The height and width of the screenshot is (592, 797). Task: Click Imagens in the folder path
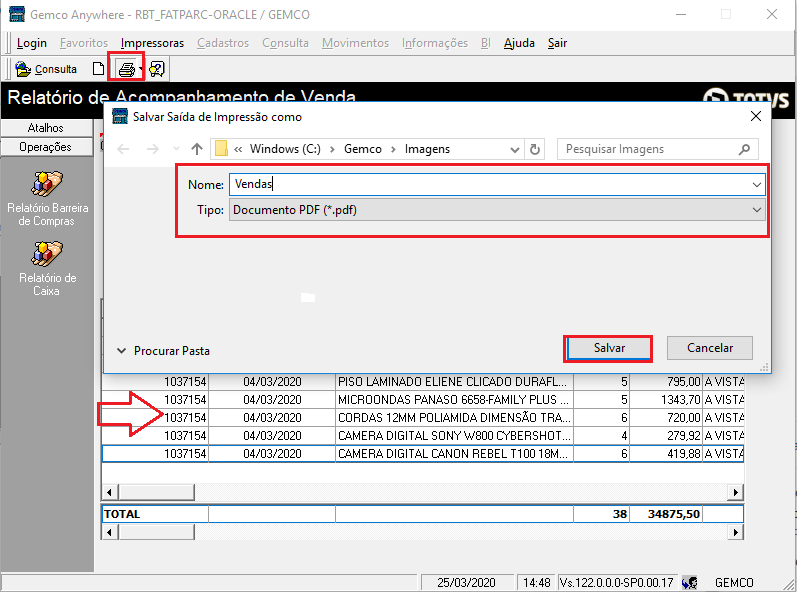tap(427, 149)
